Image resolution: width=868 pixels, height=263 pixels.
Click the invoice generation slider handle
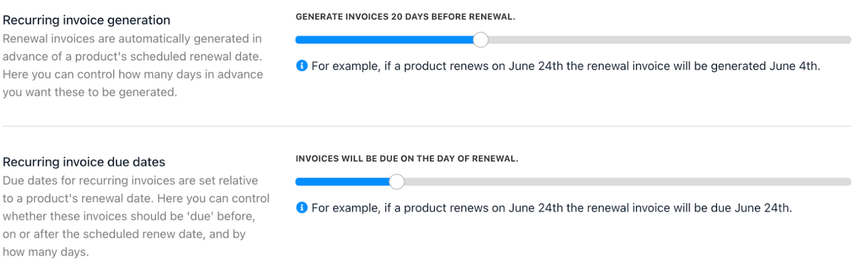481,39
